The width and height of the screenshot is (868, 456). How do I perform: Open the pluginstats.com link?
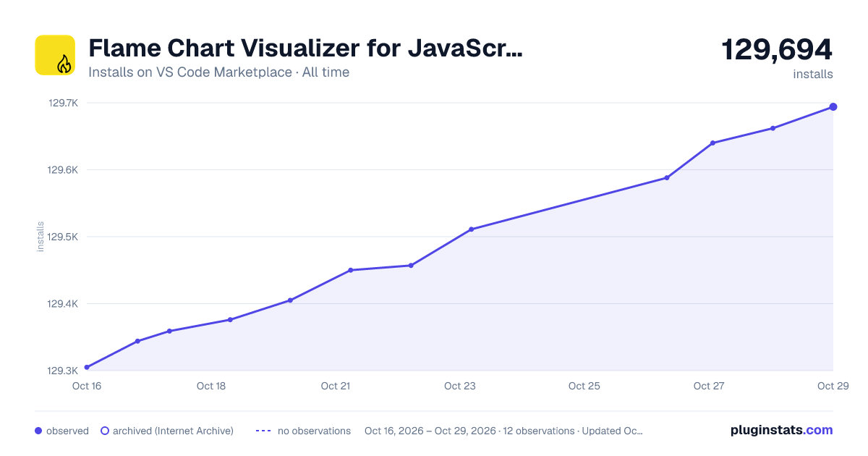click(781, 430)
